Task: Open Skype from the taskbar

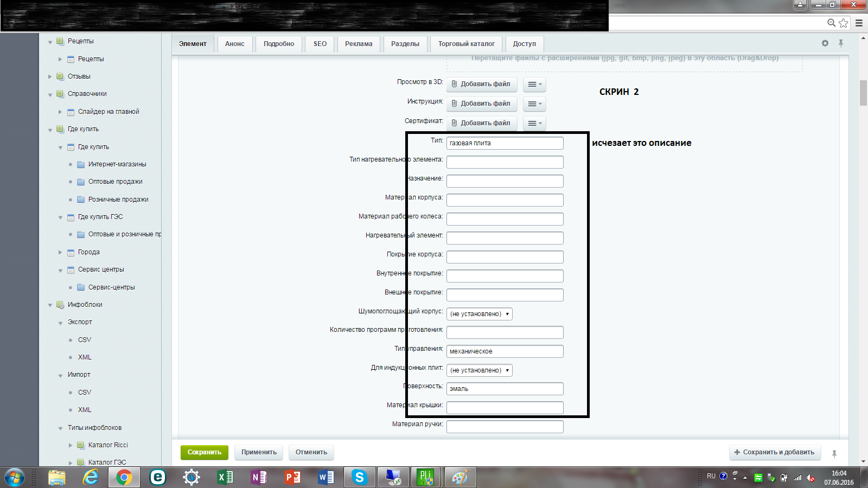Action: pos(359,478)
